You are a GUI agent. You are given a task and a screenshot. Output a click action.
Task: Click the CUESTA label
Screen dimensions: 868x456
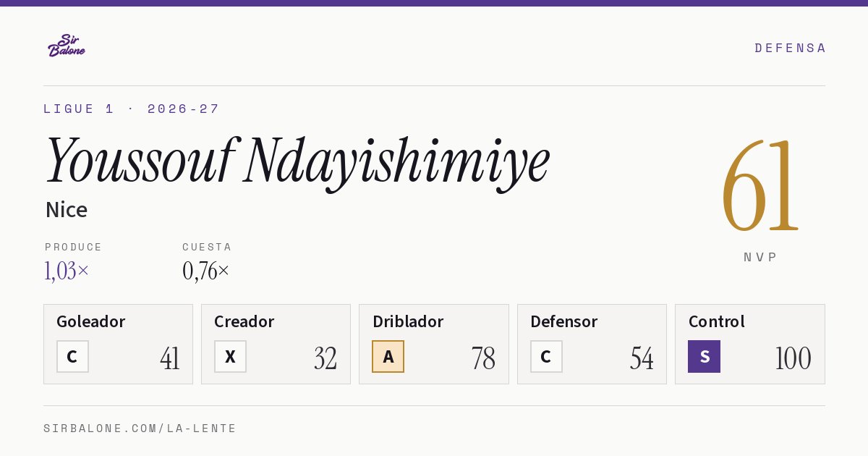click(207, 247)
